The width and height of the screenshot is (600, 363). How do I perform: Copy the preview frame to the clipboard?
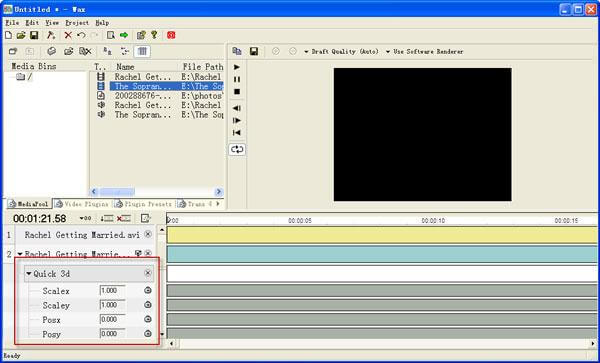(237, 51)
